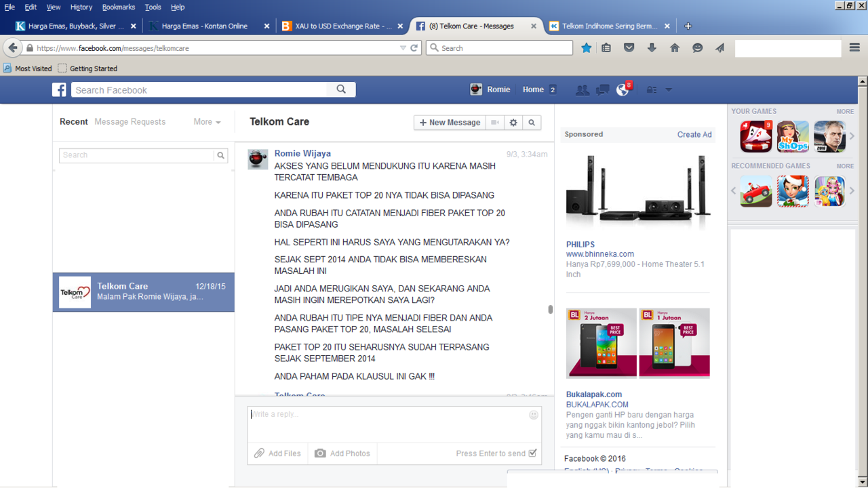Toggle the Press Enter to send checkbox
Viewport: 868px width, 488px height.
(x=532, y=453)
